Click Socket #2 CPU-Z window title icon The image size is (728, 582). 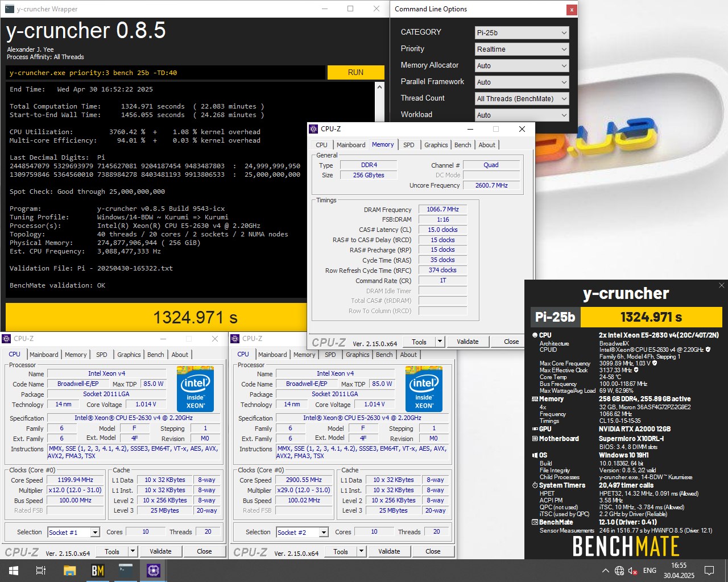[x=235, y=339]
